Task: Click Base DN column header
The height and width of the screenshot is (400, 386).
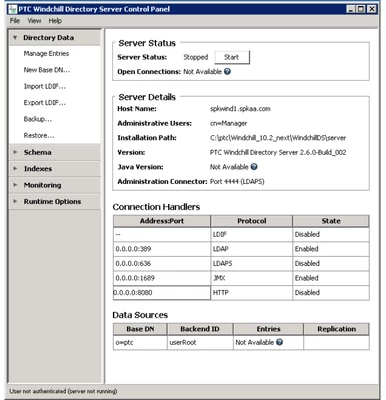Action: [x=140, y=329]
